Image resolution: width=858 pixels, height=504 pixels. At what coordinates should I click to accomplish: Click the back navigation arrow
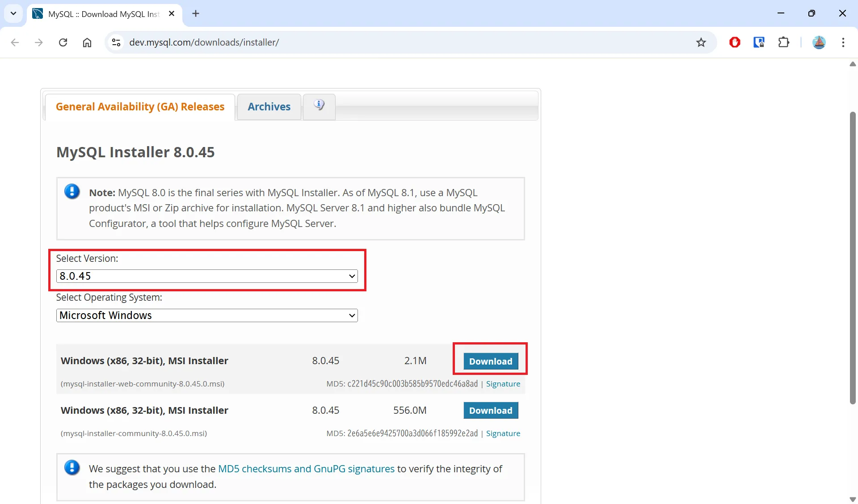[x=15, y=42]
